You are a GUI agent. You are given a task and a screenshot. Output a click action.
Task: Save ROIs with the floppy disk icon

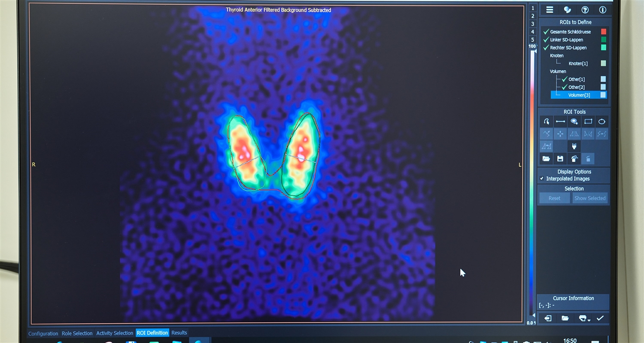(560, 159)
